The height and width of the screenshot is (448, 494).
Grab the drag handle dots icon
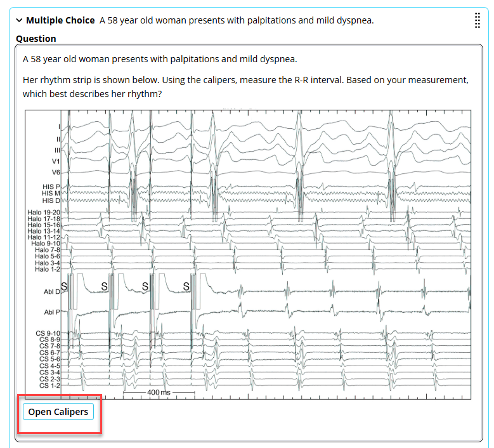[478, 20]
